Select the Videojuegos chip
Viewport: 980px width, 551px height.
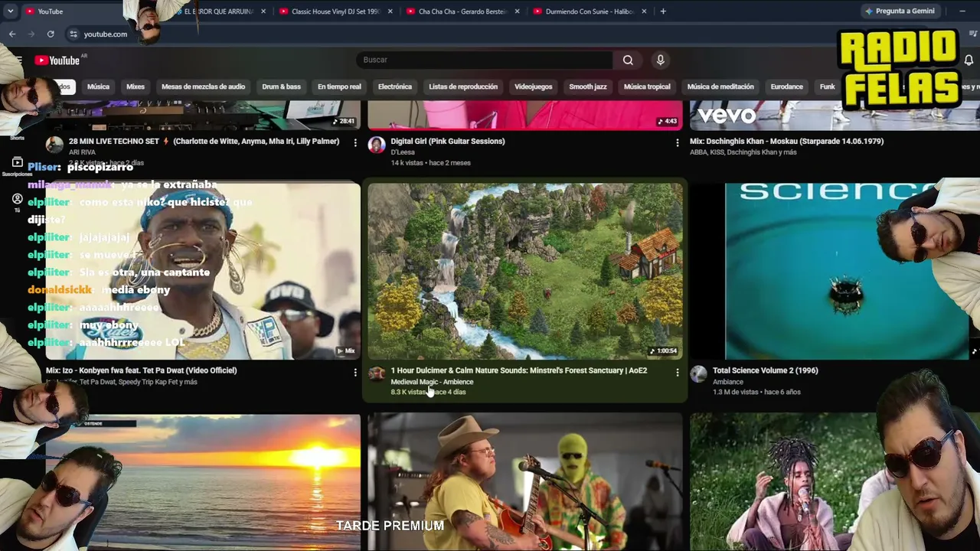tap(533, 86)
